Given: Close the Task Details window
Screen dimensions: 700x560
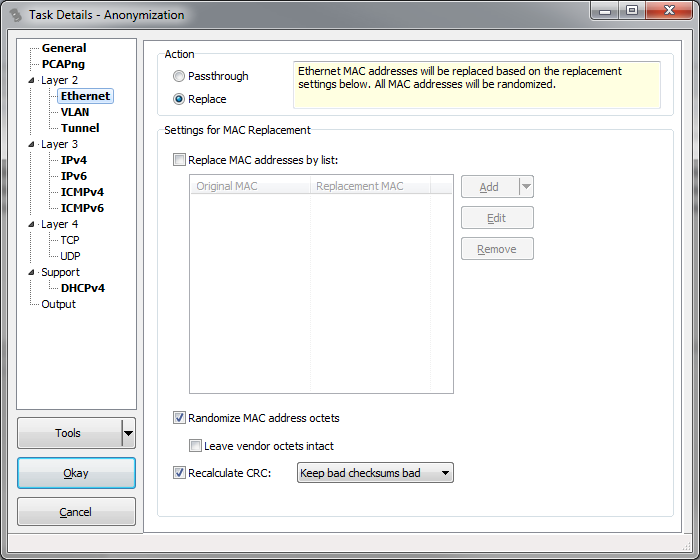Looking at the screenshot, I should 669,11.
